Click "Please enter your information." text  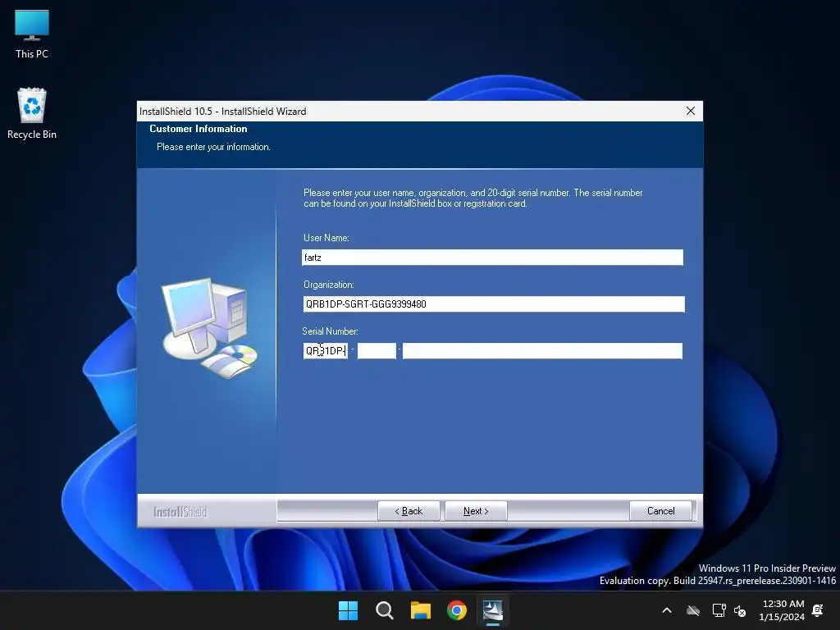213,147
